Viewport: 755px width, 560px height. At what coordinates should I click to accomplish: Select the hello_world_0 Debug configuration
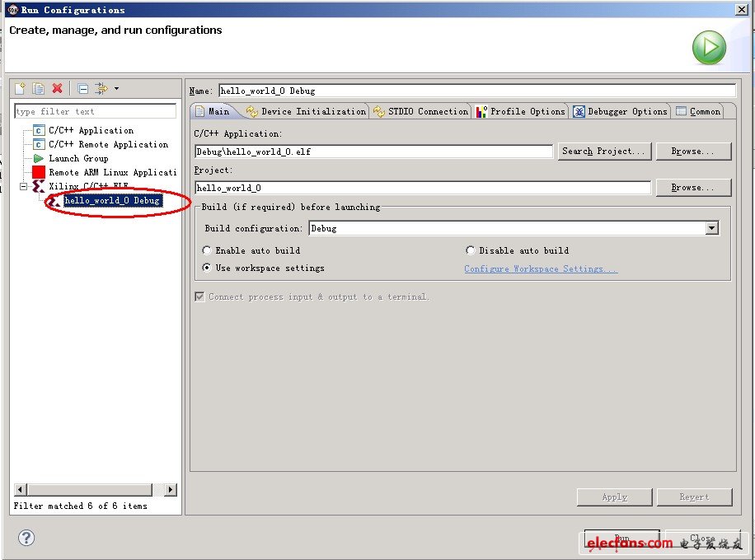pyautogui.click(x=111, y=200)
